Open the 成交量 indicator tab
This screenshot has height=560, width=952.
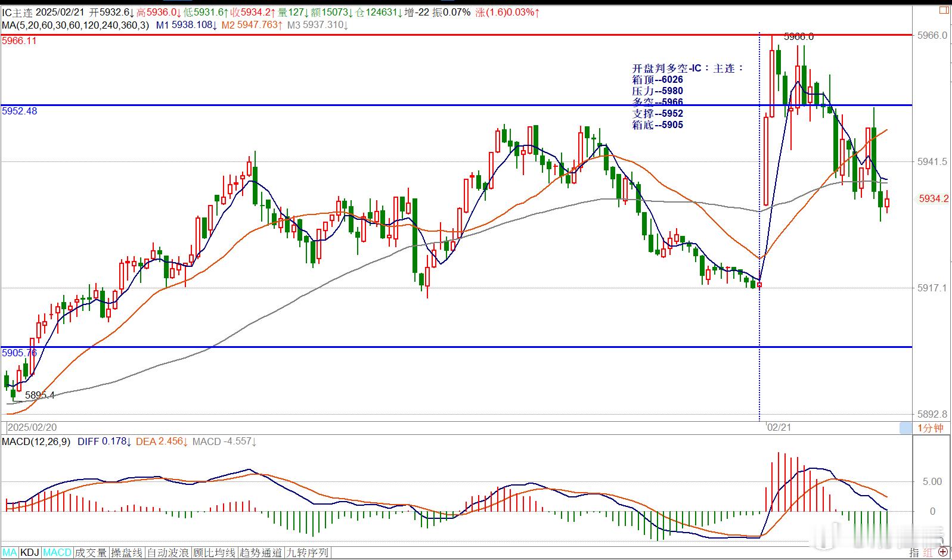pos(91,553)
